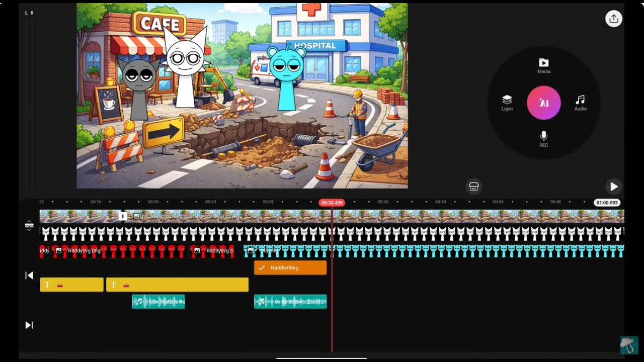The image size is (644, 362).
Task: Select the first yellow text clip
Action: 71,285
